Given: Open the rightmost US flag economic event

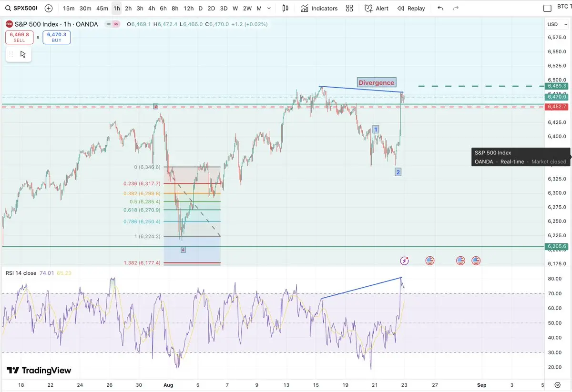Looking at the screenshot, I should tap(476, 261).
